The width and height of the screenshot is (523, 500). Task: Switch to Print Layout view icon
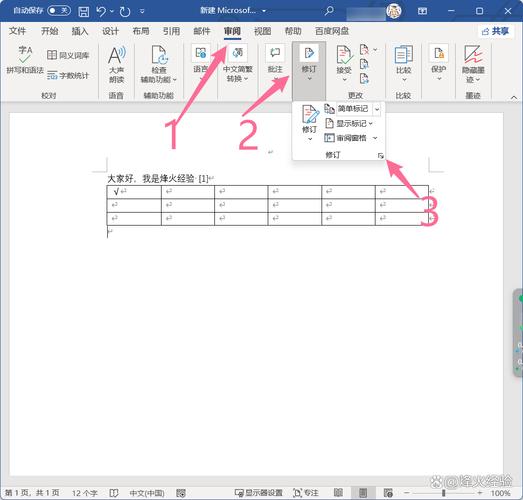[x=363, y=493]
